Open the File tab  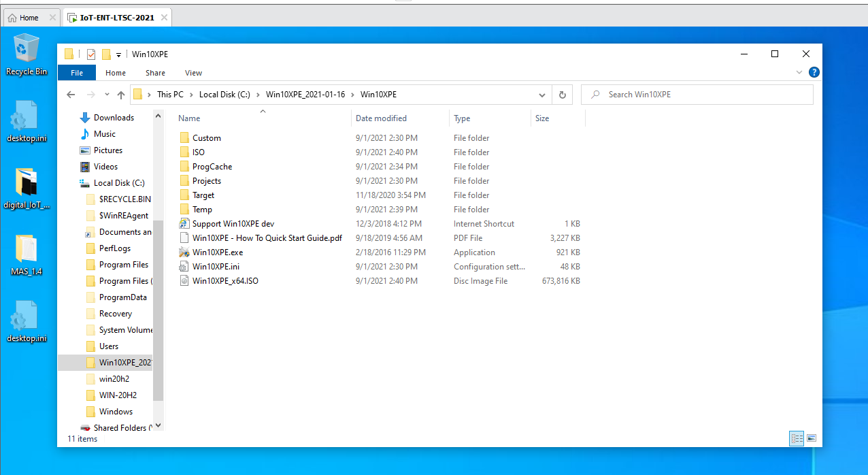(x=77, y=73)
